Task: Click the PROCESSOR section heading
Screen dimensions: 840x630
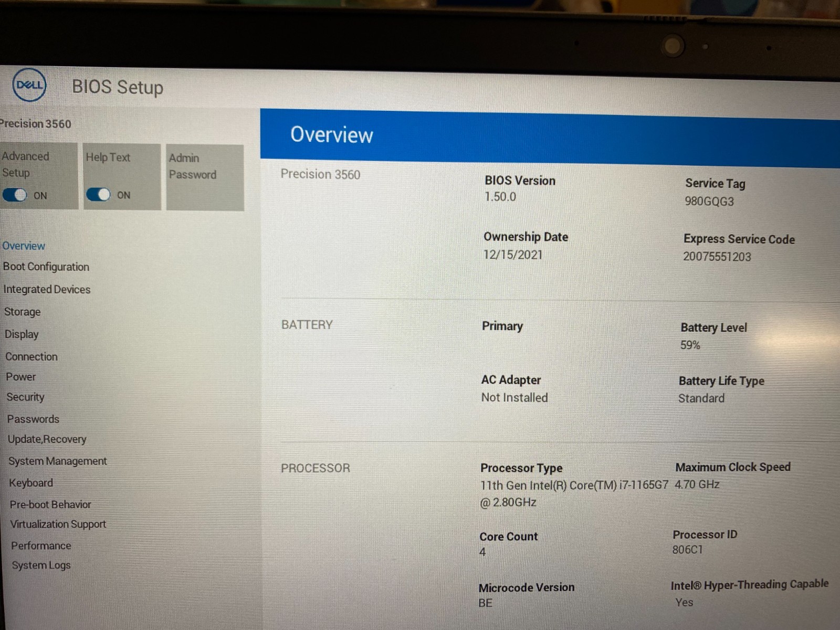Action: tap(315, 468)
